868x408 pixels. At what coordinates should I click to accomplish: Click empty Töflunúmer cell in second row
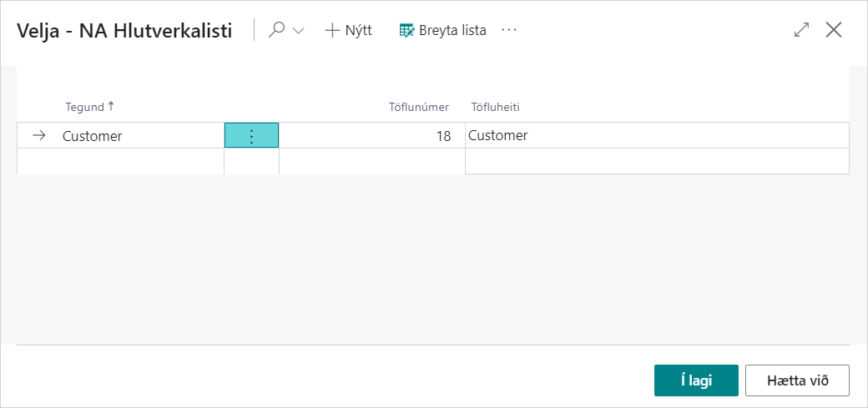[371, 161]
